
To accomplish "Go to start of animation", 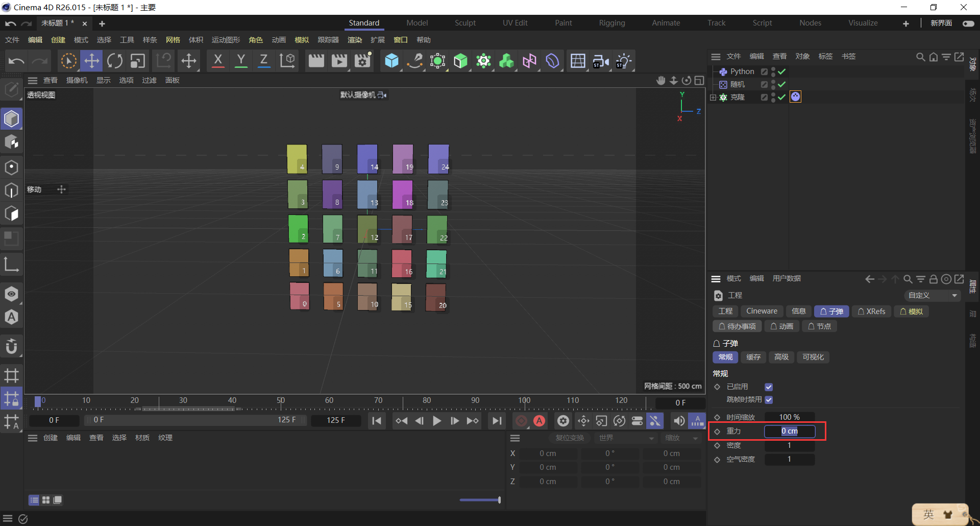I will pos(377,421).
